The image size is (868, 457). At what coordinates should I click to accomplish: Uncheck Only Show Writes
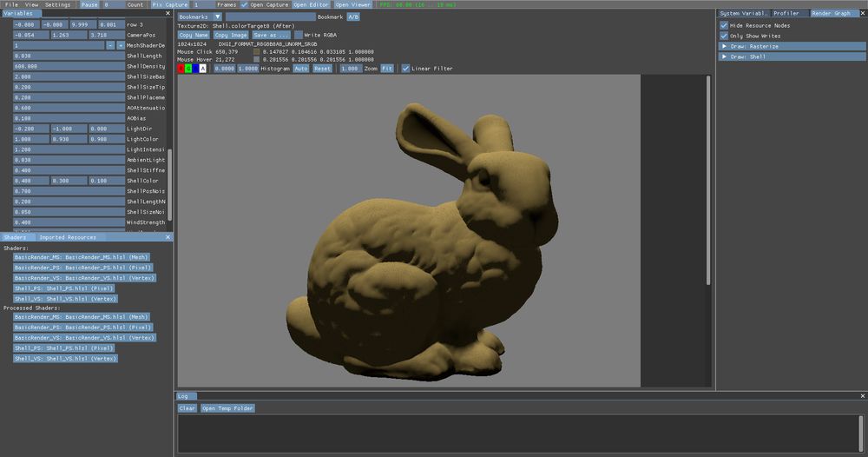(724, 36)
